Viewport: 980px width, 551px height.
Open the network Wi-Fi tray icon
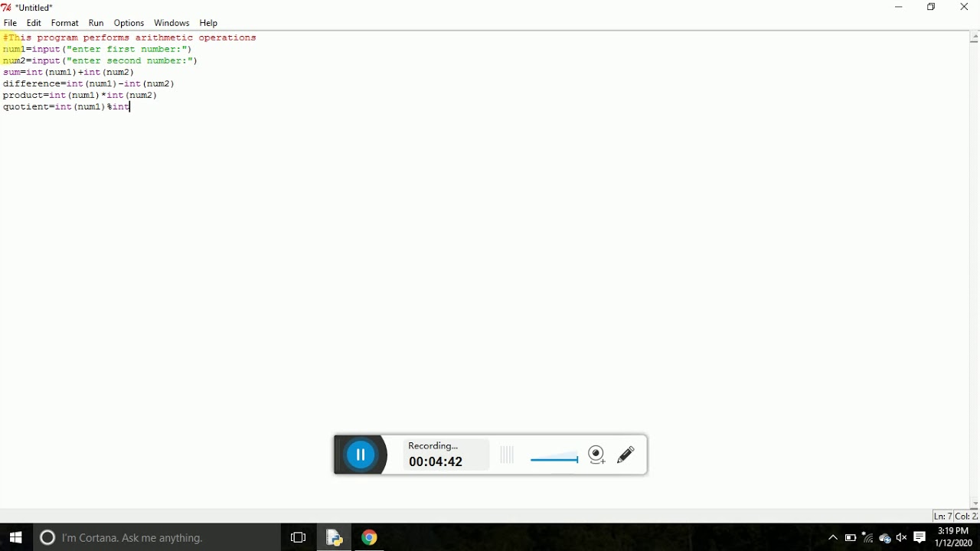tap(868, 539)
